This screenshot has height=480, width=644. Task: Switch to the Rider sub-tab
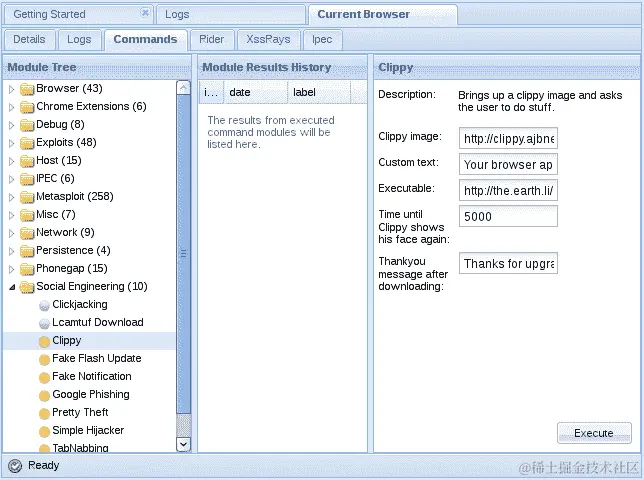click(212, 40)
